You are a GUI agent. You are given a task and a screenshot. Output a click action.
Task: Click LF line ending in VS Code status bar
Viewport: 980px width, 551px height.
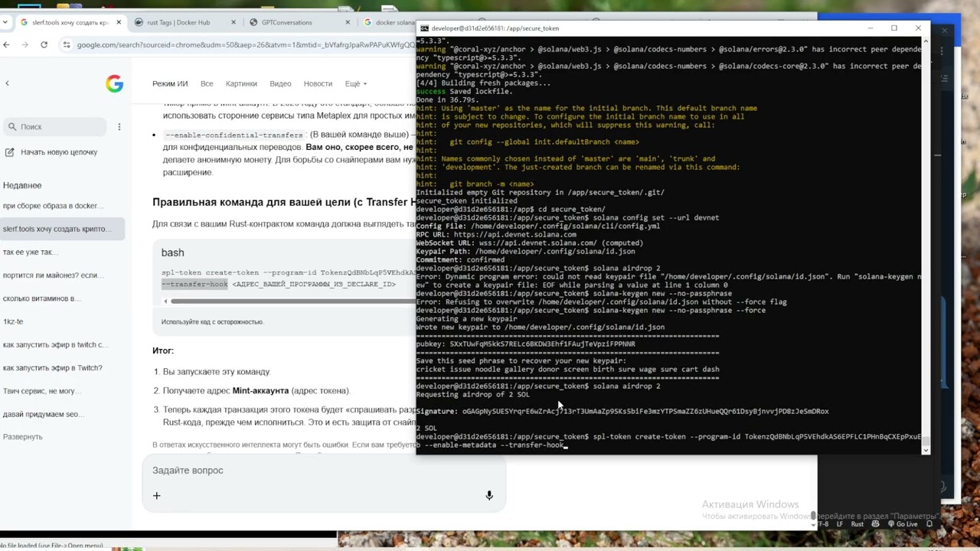(840, 524)
